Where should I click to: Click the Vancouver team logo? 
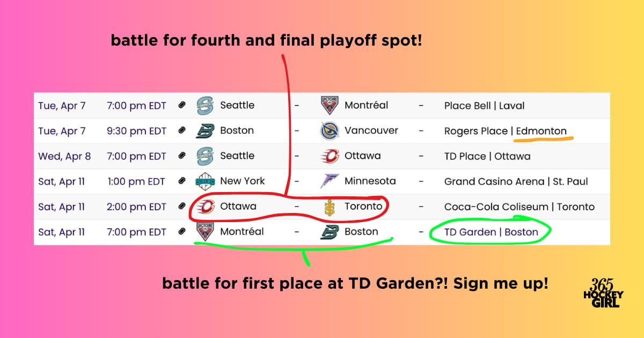329,131
